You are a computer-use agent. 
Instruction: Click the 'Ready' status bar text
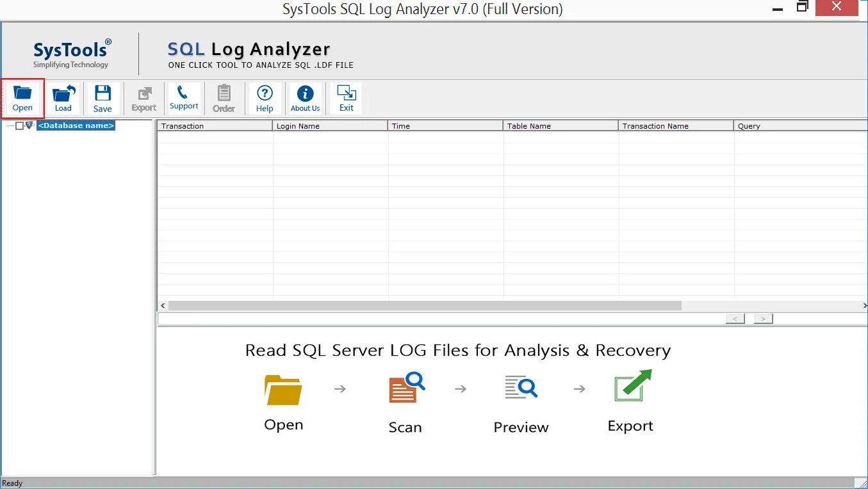pyautogui.click(x=13, y=483)
